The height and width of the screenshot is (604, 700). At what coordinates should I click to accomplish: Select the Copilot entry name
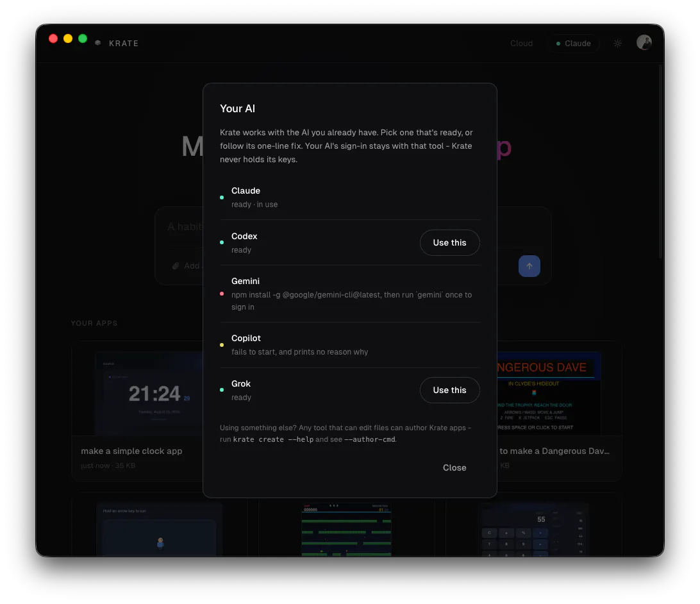tap(246, 339)
